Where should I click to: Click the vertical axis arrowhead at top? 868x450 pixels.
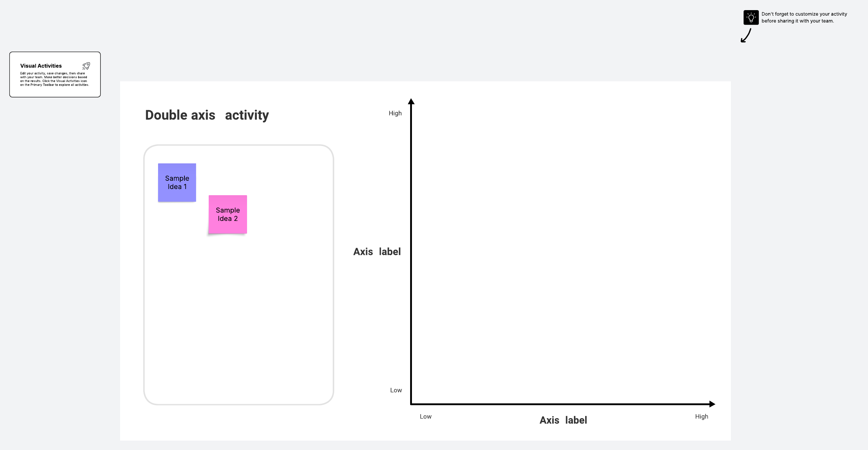[x=411, y=102]
